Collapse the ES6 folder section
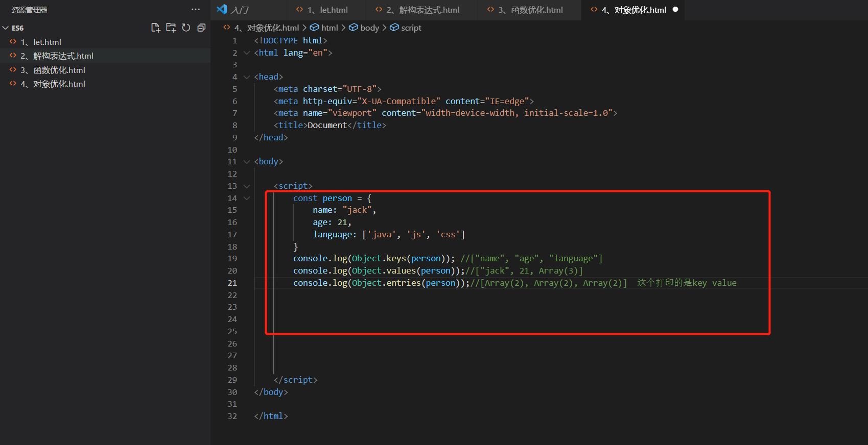The height and width of the screenshot is (445, 868). click(x=6, y=28)
